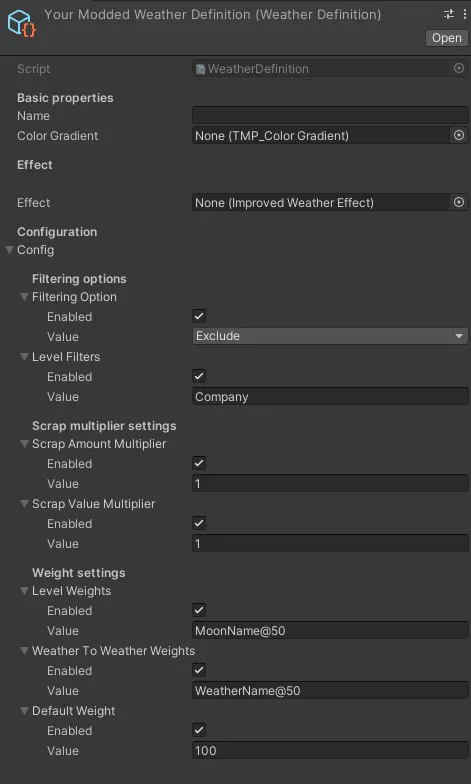
Task: Collapse the Config foldout
Action: 9,250
